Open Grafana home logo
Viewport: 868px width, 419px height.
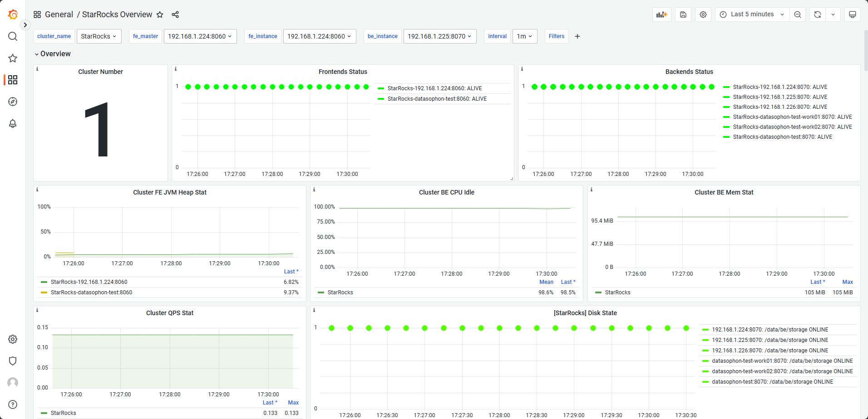click(13, 15)
